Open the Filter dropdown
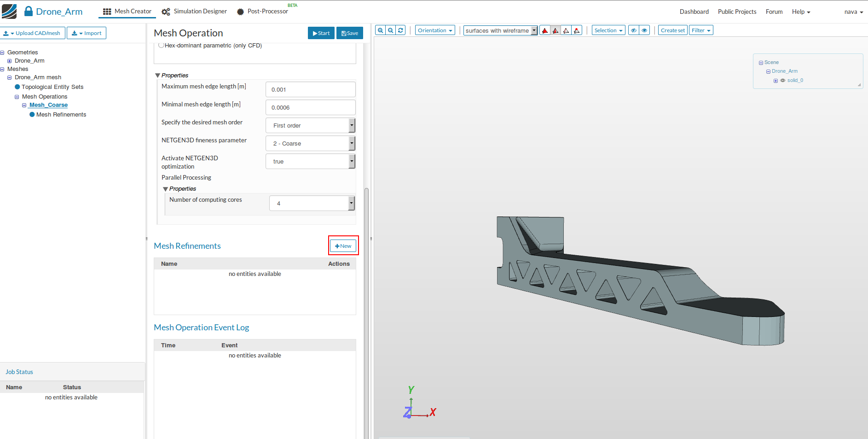 pos(701,30)
